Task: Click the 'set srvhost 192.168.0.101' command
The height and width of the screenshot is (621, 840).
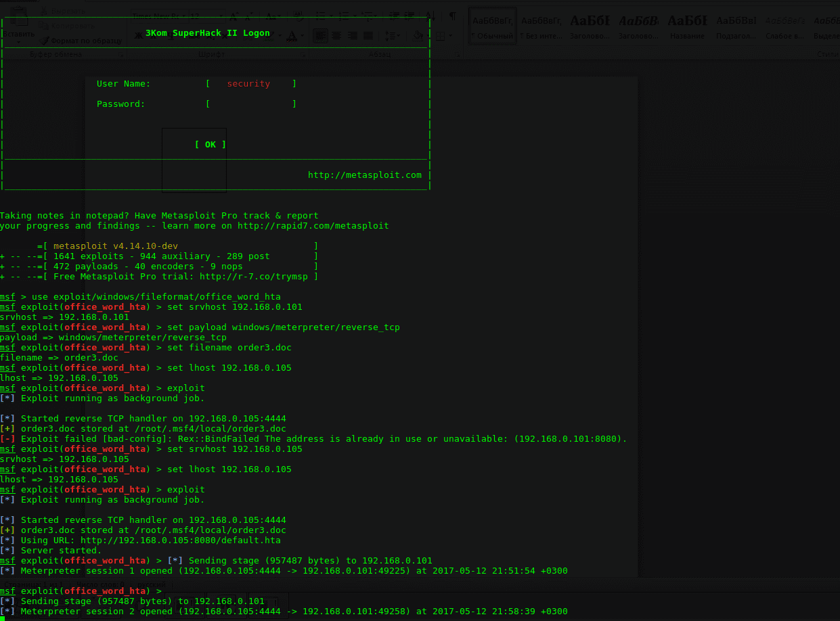Action: (x=235, y=307)
